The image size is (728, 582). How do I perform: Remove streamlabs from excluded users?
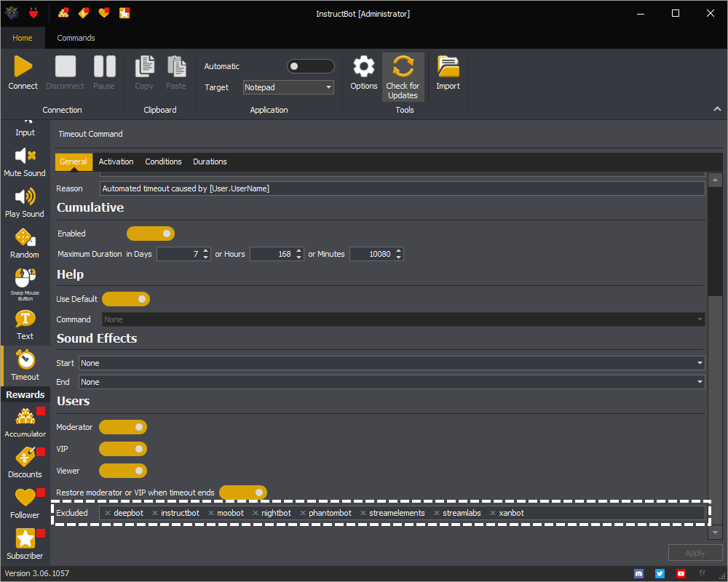tap(436, 513)
